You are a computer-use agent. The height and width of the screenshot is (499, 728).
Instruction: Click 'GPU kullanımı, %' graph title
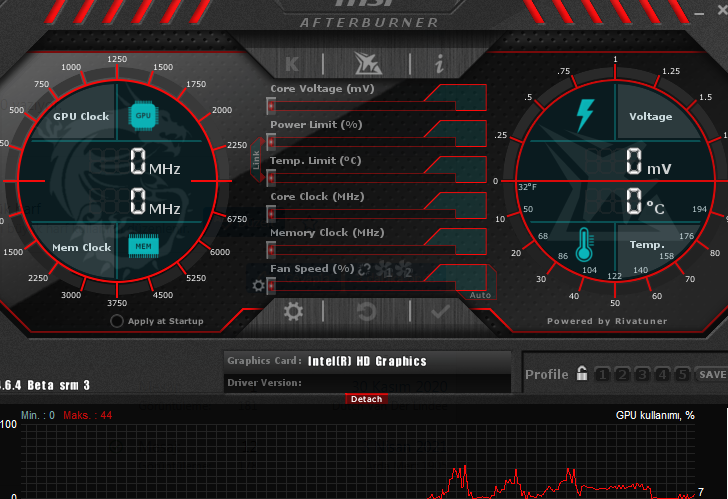click(655, 415)
